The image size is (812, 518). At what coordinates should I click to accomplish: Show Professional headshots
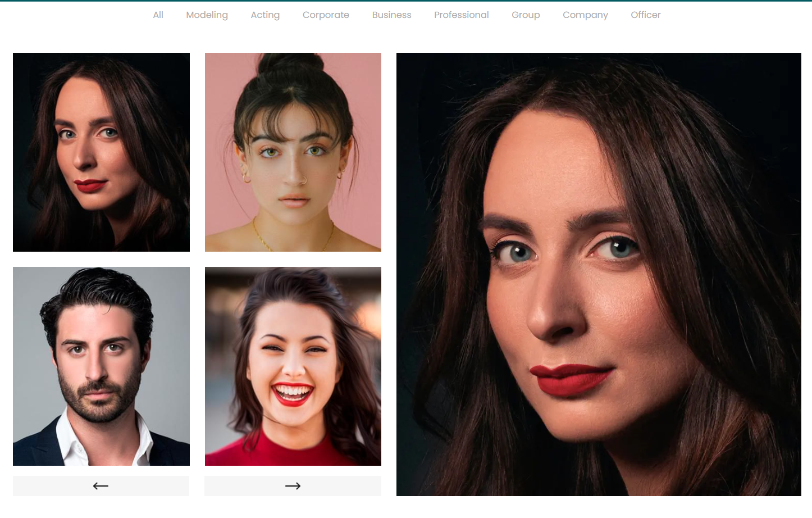[x=462, y=15]
